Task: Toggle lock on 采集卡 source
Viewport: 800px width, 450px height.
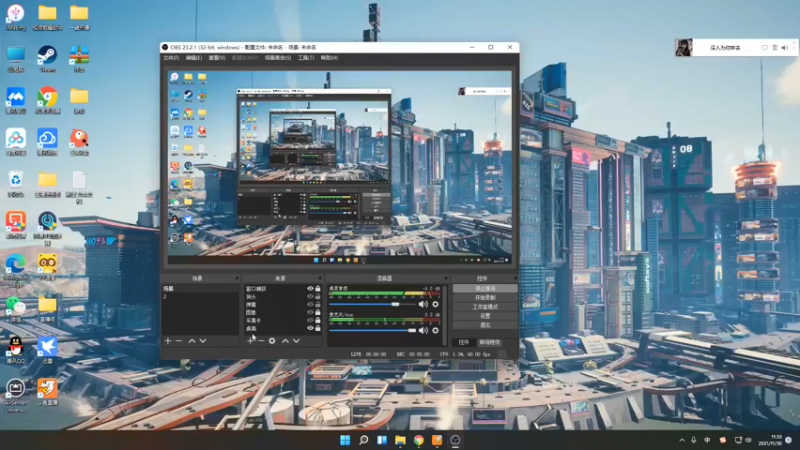Action: 318,320
